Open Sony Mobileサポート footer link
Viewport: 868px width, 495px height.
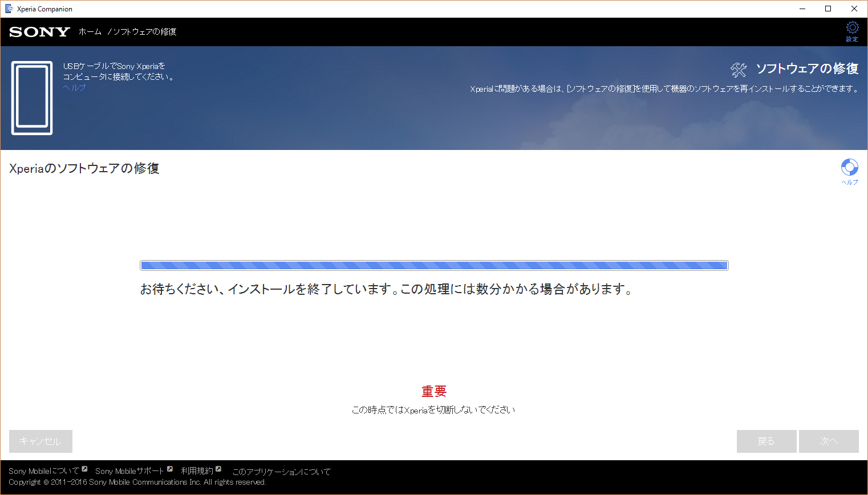tap(129, 471)
